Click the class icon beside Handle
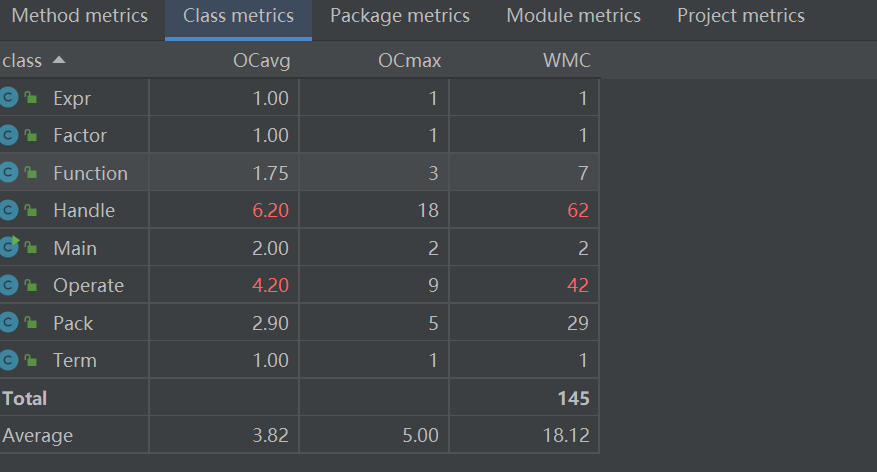877x472 pixels. pos(8,210)
